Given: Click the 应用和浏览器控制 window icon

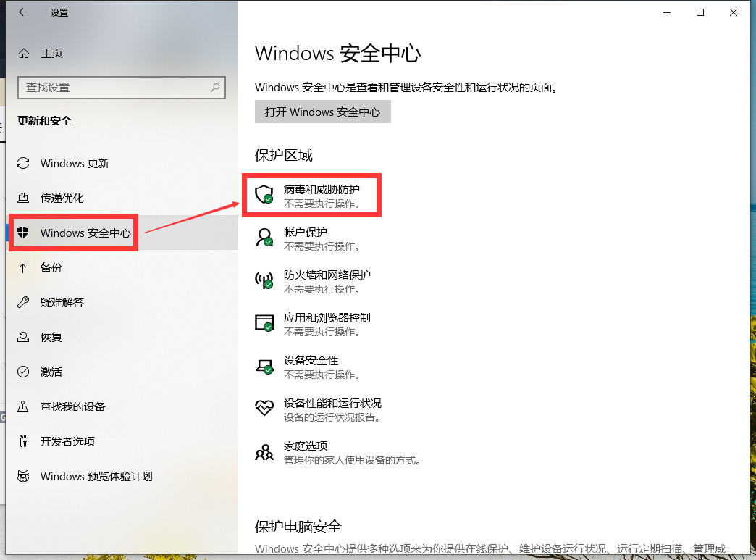Looking at the screenshot, I should point(264,323).
